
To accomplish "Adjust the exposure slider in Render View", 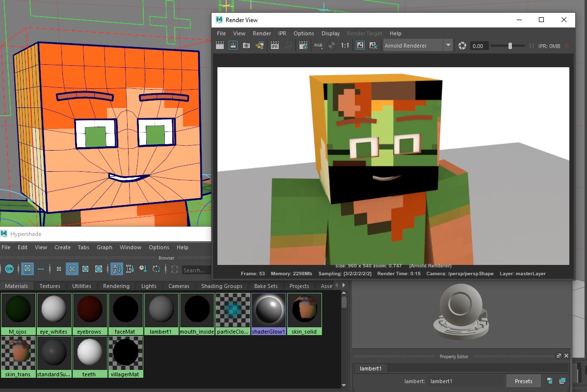I will (x=510, y=46).
